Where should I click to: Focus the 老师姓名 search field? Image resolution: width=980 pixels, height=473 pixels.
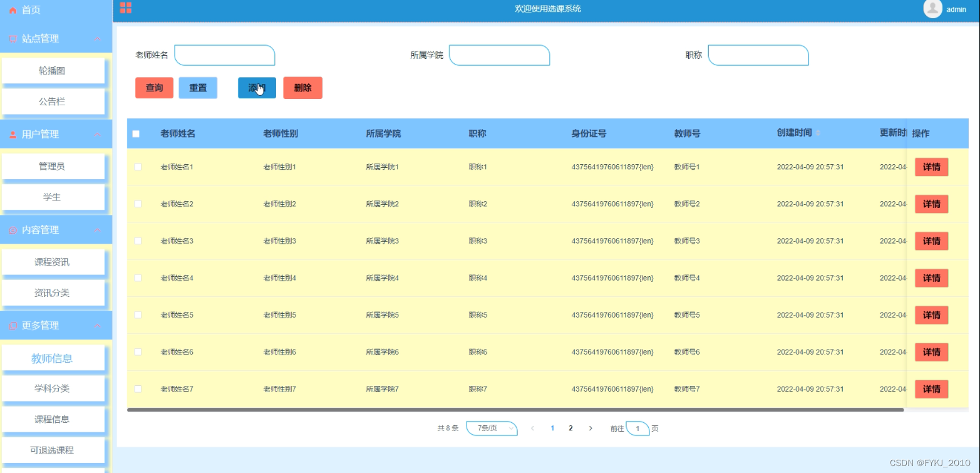pos(225,55)
